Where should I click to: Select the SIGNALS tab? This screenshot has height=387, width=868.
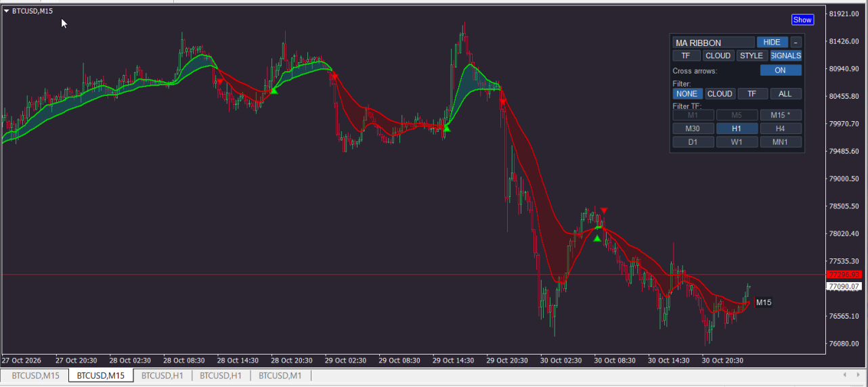pyautogui.click(x=785, y=55)
